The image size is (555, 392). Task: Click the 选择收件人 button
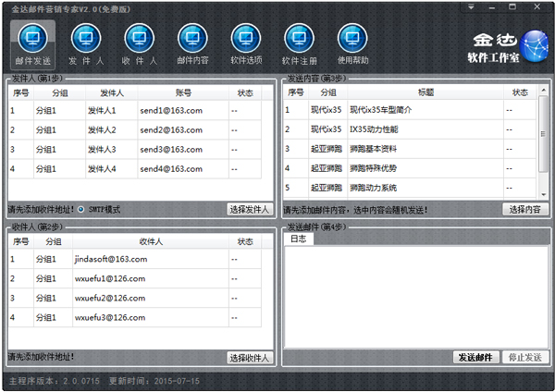(249, 358)
